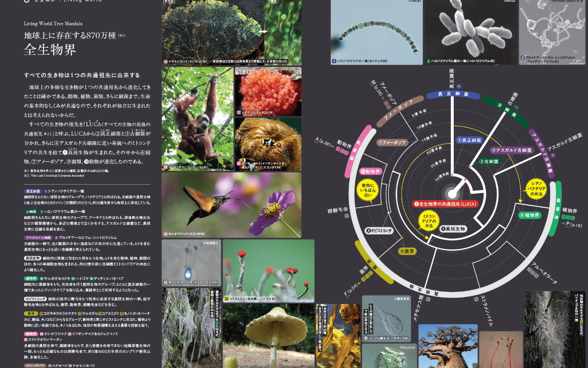Click the orangutan photo numbered 16
588x368 pixels.
coord(197,119)
